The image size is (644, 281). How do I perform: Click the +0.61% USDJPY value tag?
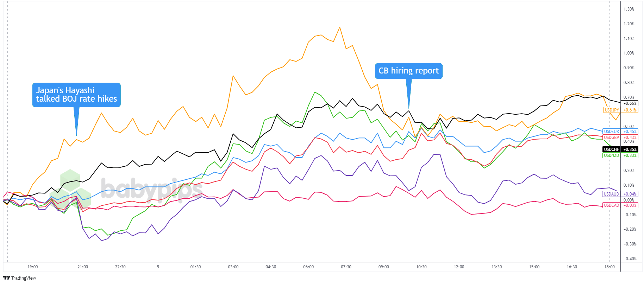click(x=630, y=110)
